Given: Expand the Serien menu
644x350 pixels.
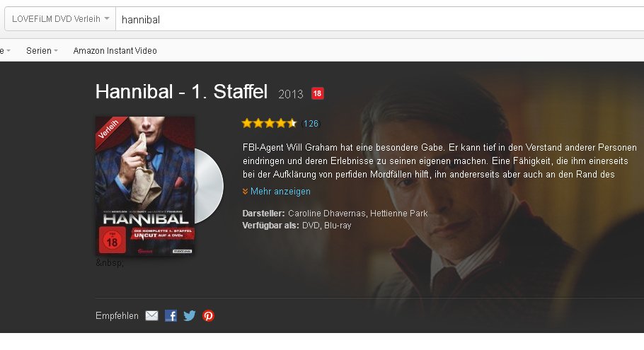Looking at the screenshot, I should tap(42, 51).
